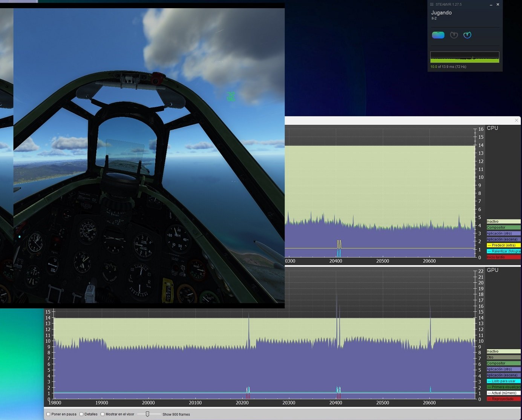
Task: Click GPU legend 'Aplicación (otro)' swatch
Action: [504, 369]
